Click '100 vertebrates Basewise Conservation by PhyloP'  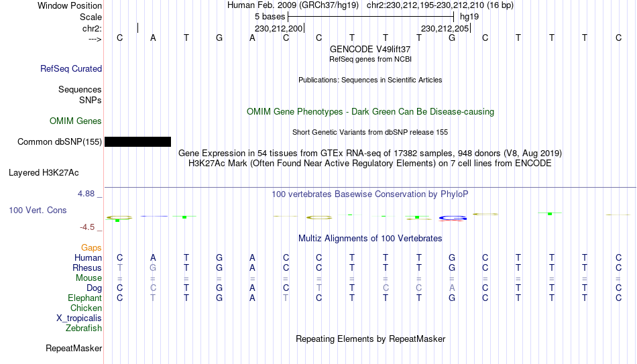coord(370,194)
